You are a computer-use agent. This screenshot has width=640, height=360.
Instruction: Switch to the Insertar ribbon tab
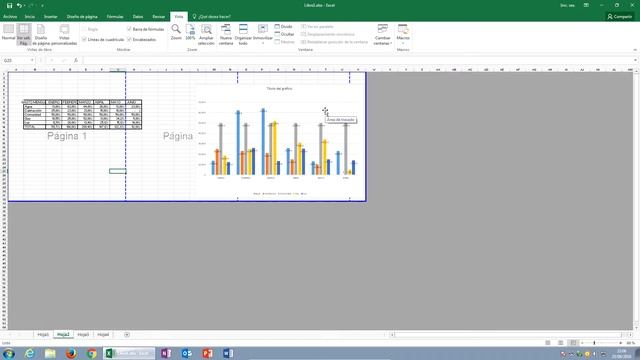coord(51,17)
